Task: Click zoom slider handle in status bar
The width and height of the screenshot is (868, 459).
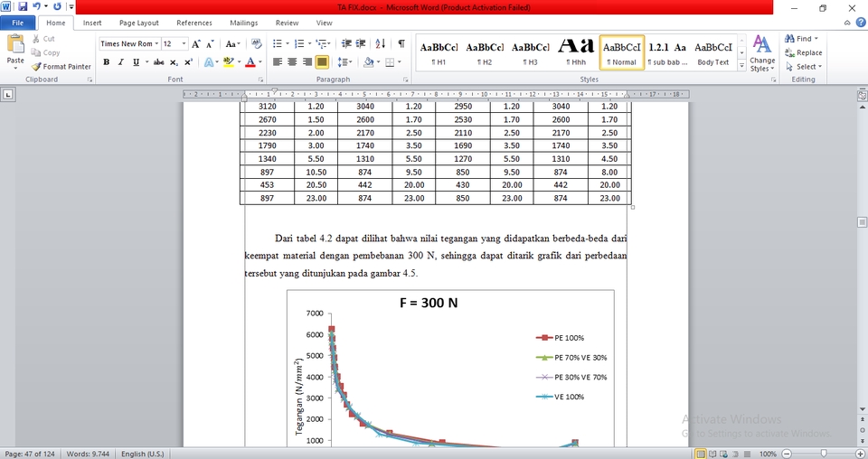Action: pyautogui.click(x=824, y=454)
